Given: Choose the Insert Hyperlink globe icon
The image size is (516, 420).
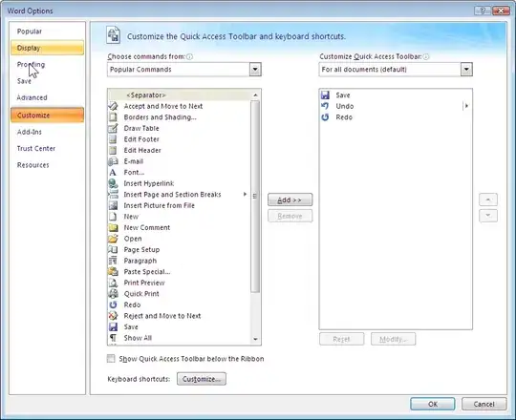Looking at the screenshot, I should [113, 183].
